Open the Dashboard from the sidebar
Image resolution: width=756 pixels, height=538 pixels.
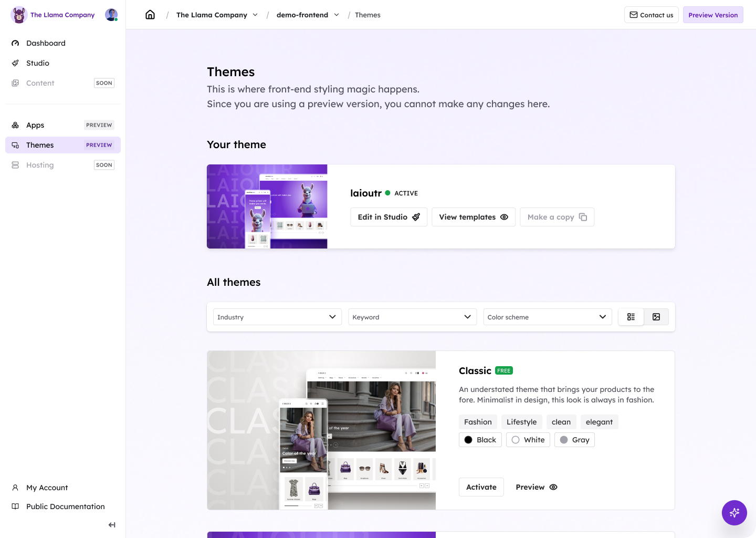click(46, 43)
